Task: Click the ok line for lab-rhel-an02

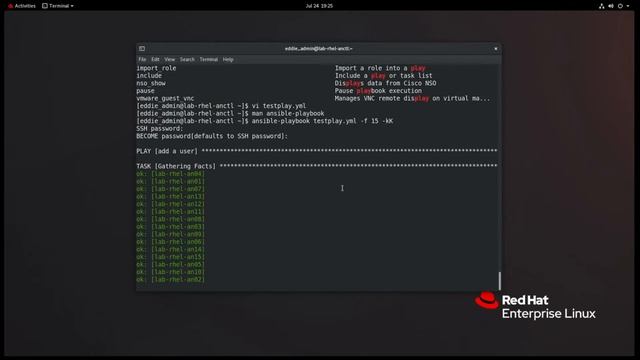Action: 171,280
